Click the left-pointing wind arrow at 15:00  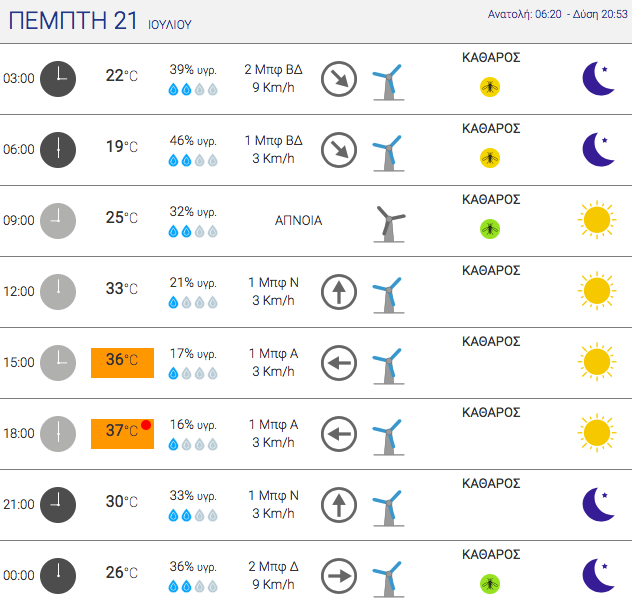339,363
